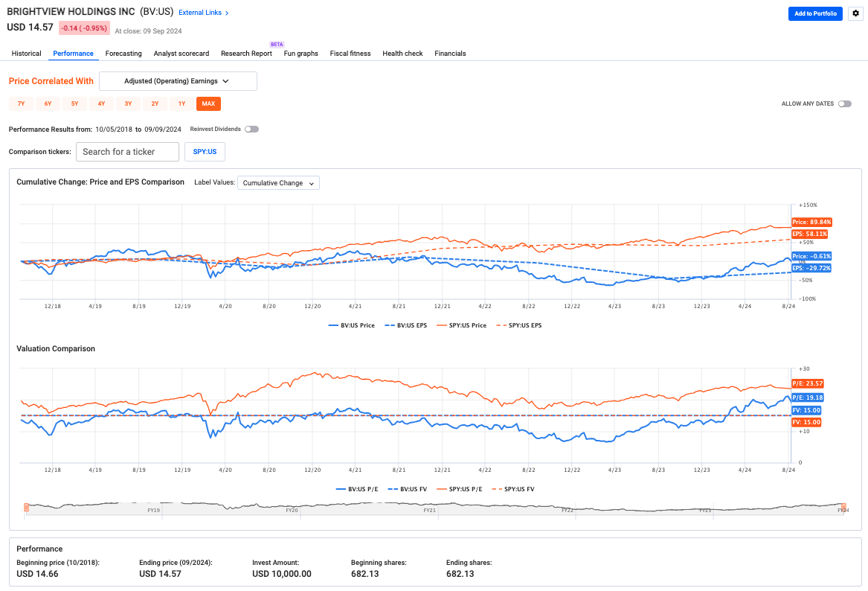Click the right handle of the timeline range slider
This screenshot has width=868, height=591.
pos(843,507)
